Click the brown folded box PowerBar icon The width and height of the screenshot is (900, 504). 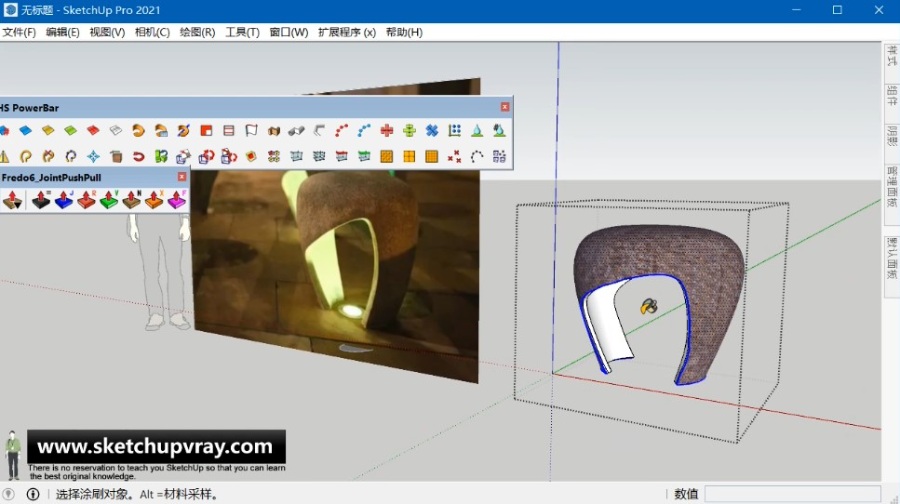coord(274,131)
